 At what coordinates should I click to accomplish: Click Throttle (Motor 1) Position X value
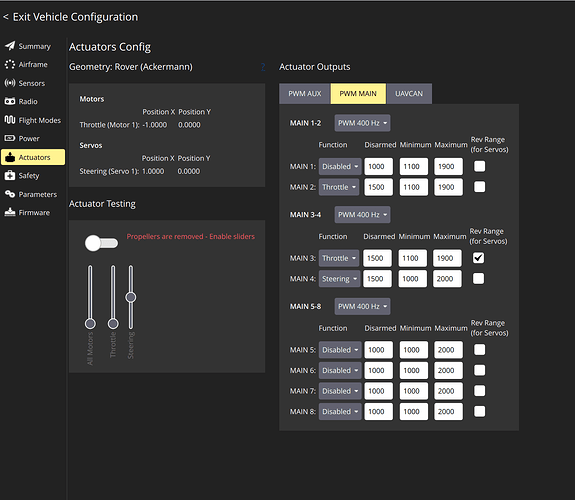click(x=155, y=125)
